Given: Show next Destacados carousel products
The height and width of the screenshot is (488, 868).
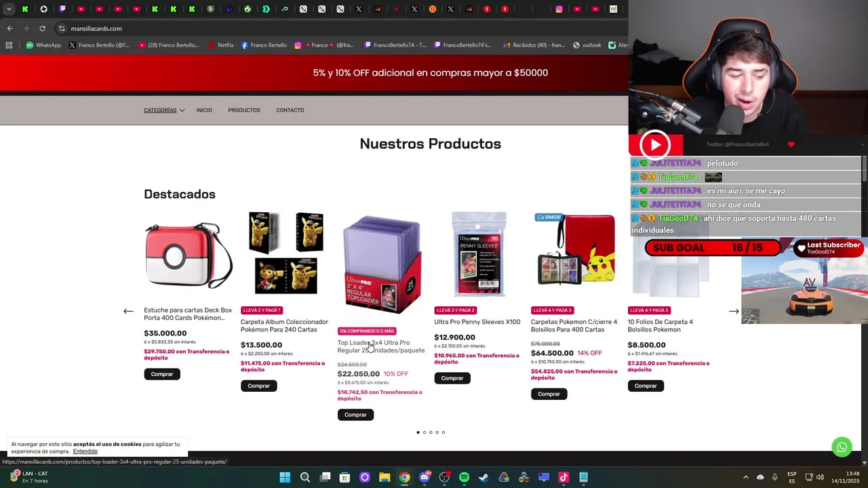Looking at the screenshot, I should click(x=734, y=311).
